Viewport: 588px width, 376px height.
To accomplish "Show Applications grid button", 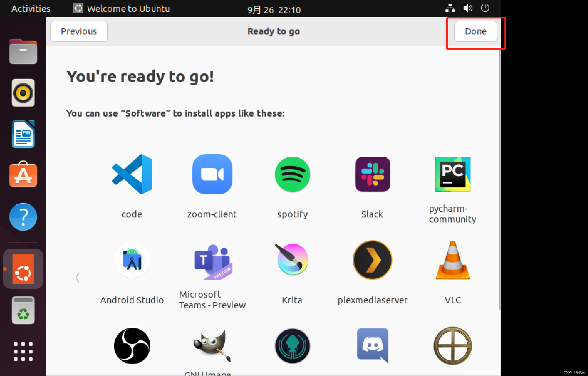I will (x=23, y=351).
